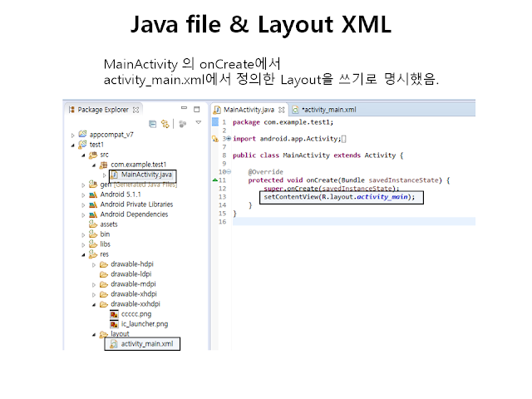Expand the libs folder
The image size is (532, 399).
pos(83,244)
